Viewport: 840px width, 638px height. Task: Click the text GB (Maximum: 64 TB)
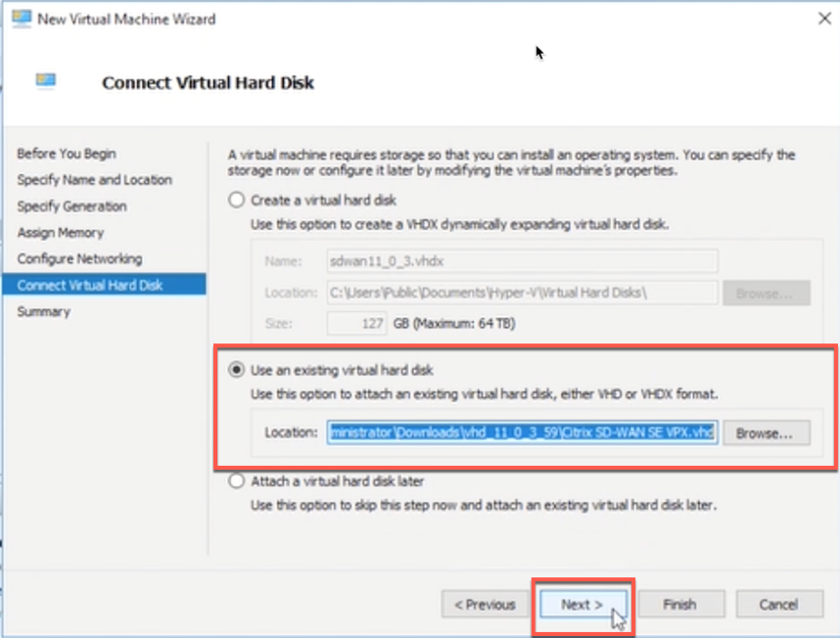[x=454, y=323]
